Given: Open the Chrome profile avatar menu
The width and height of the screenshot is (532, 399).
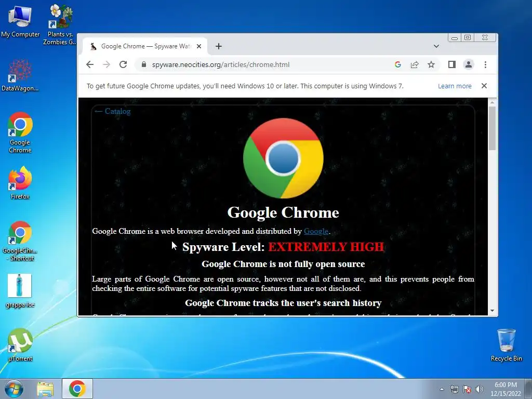Looking at the screenshot, I should 469,64.
